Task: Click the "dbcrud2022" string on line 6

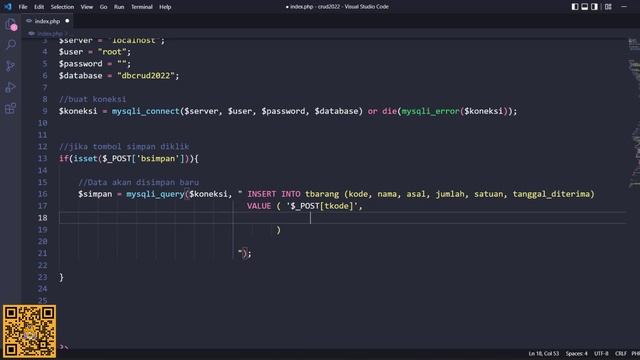Action: (x=146, y=76)
